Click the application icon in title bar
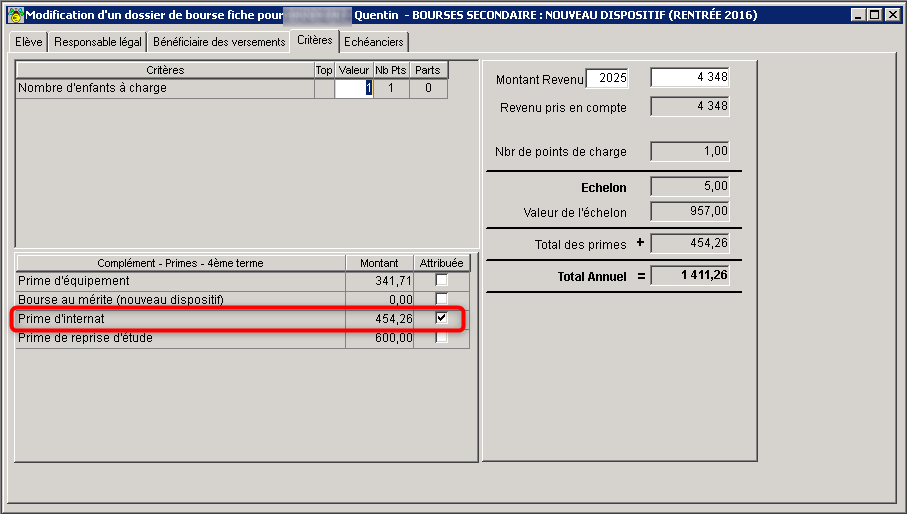This screenshot has width=907, height=514. 16,15
